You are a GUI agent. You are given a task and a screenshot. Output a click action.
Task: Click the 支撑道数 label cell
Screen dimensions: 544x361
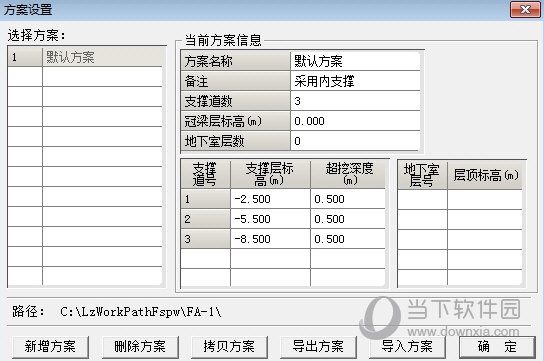click(236, 101)
